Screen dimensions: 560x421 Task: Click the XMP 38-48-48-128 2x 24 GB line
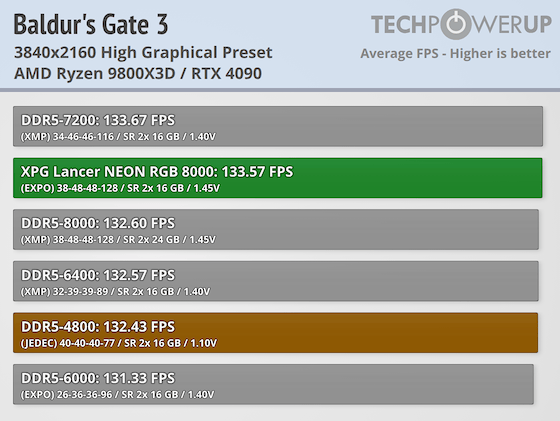118,240
